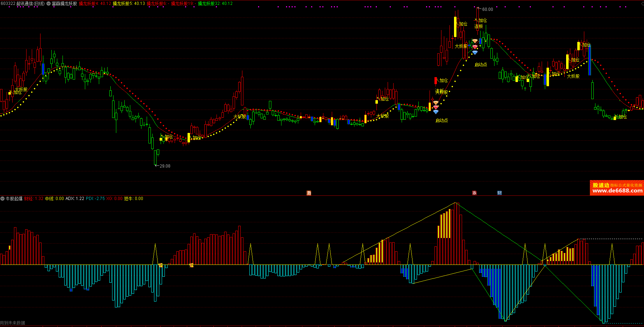Click the 用到未来数据 notice text
644x327 pixels.
point(13,323)
